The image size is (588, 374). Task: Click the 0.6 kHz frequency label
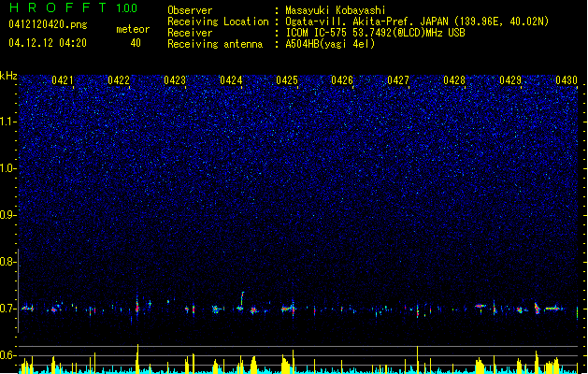coord(7,355)
